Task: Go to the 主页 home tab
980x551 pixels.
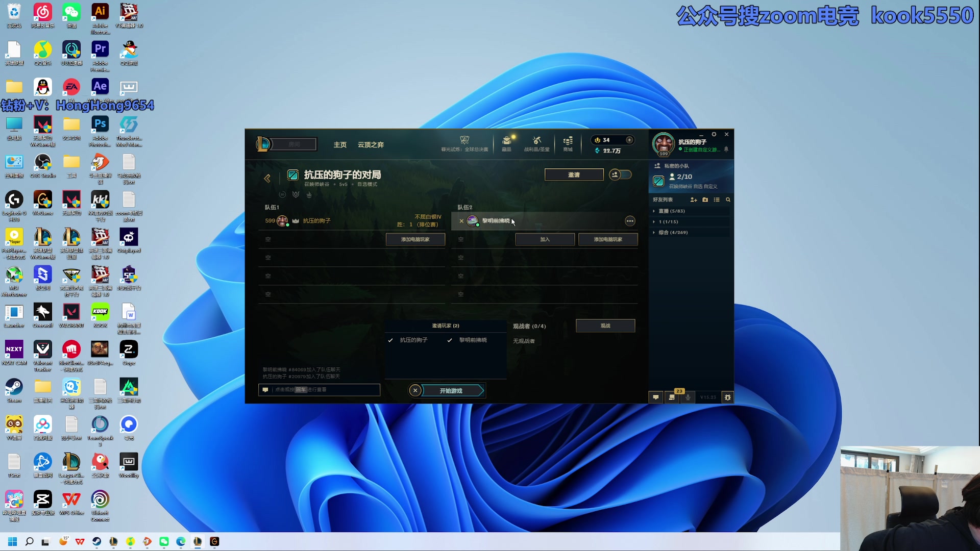Action: click(340, 145)
